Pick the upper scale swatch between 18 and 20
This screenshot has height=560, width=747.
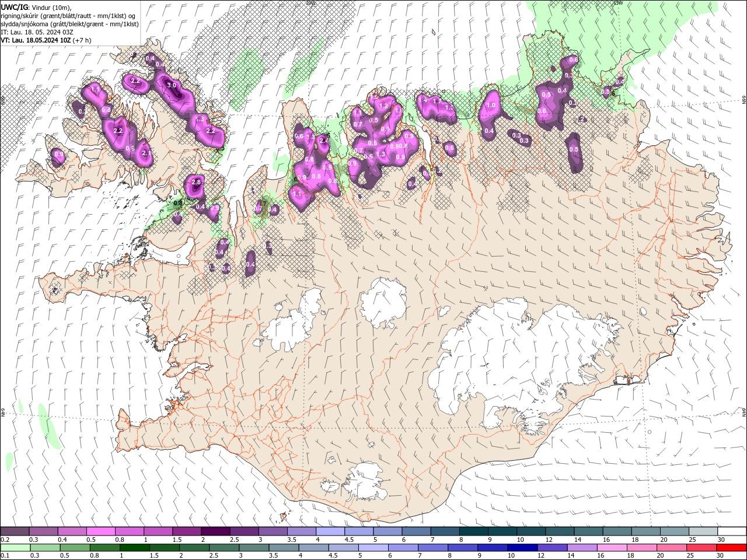pyautogui.click(x=645, y=531)
